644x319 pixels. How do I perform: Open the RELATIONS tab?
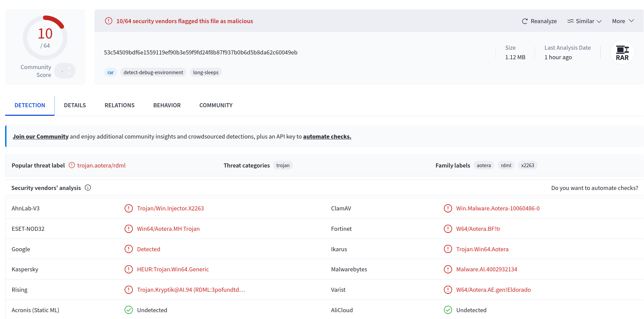click(119, 105)
